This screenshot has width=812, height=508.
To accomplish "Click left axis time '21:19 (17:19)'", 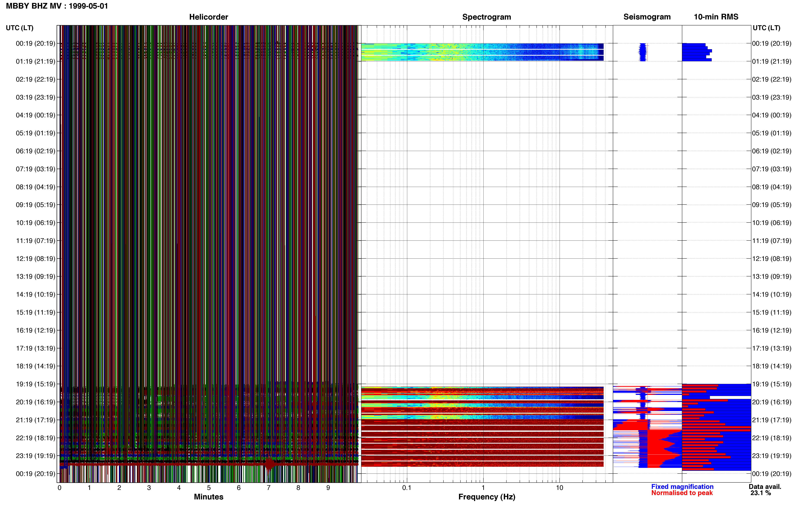I will click(36, 420).
